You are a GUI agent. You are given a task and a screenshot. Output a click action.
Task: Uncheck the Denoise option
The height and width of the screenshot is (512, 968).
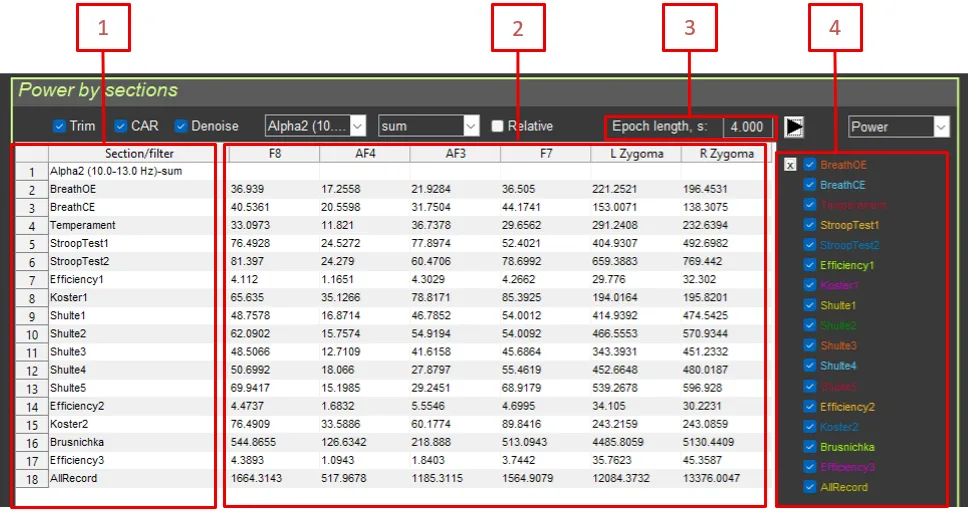[182, 126]
